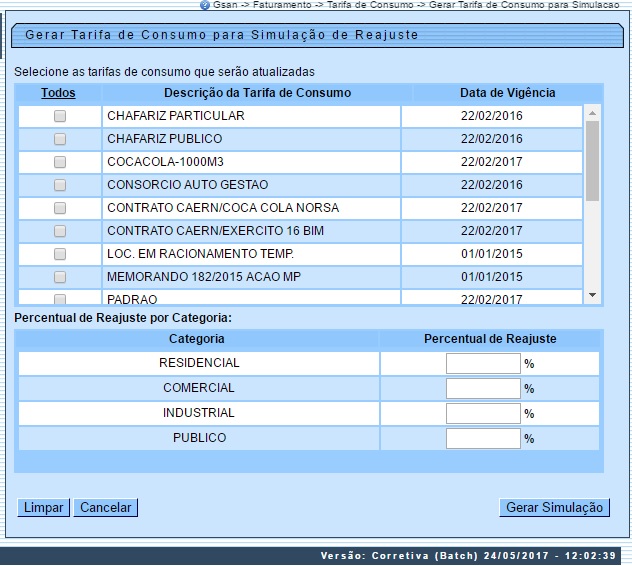
Task: Tick the COCACOLA-1000M3 checkbox
Action: 60,162
